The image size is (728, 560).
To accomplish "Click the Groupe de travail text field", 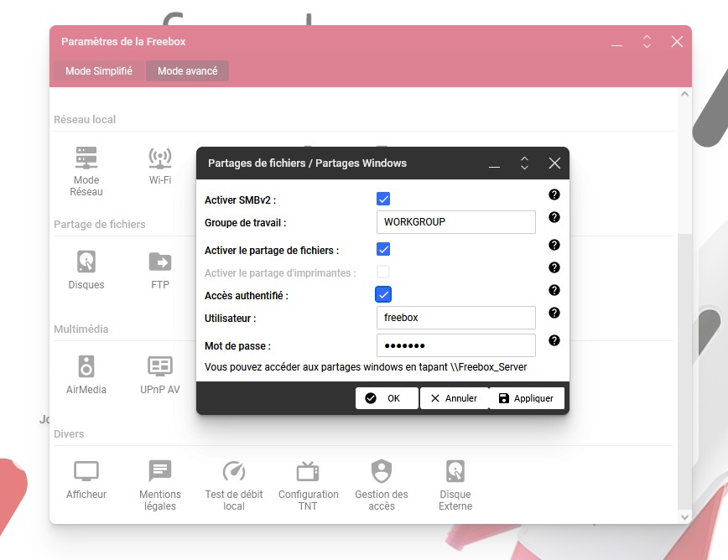I will pyautogui.click(x=455, y=222).
